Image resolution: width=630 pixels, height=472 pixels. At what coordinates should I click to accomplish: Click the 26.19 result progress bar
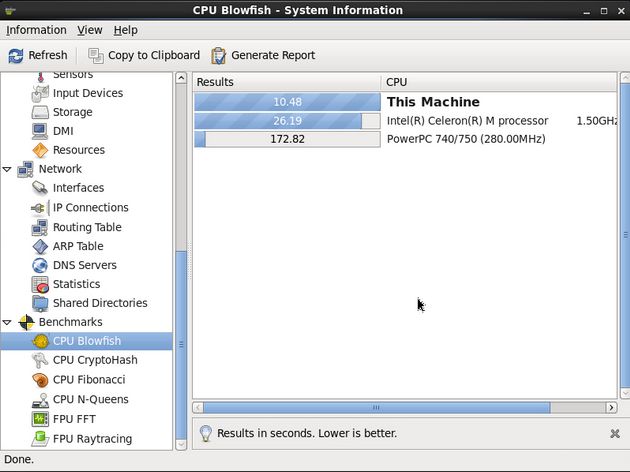click(x=287, y=121)
